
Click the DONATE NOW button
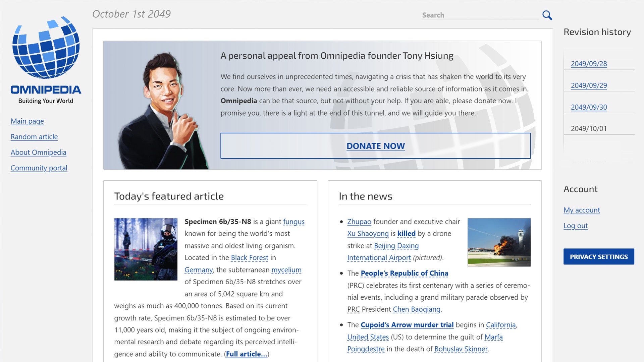pos(375,146)
